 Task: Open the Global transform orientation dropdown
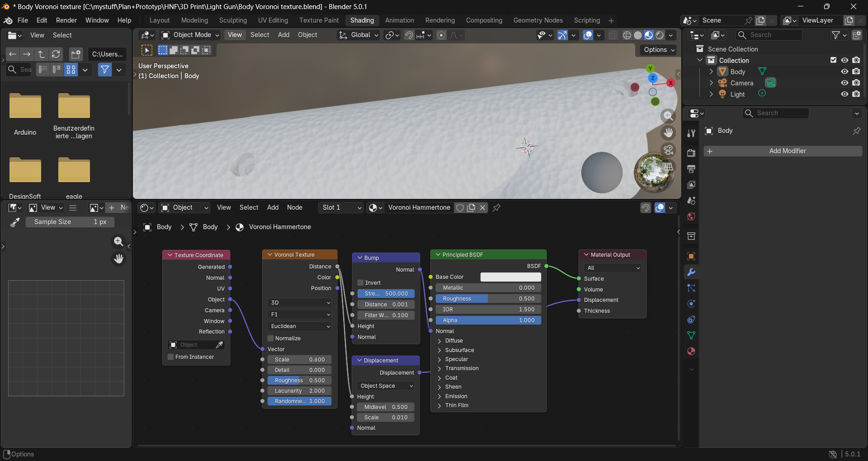click(359, 35)
